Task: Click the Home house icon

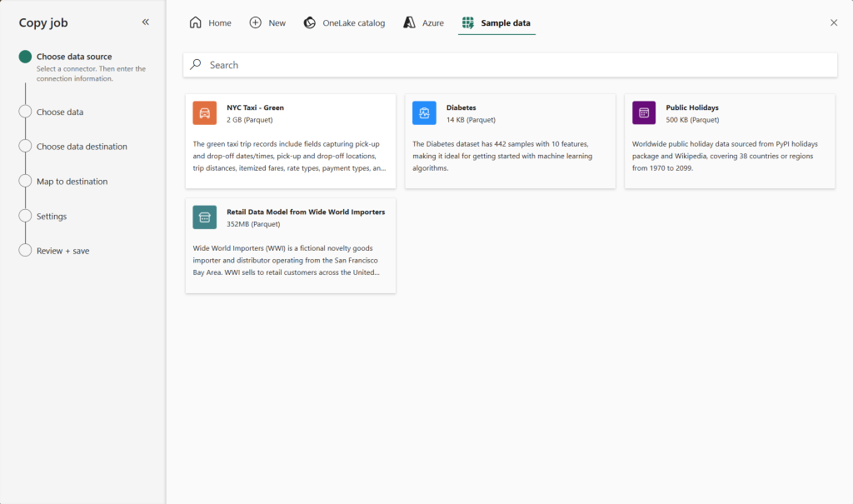Action: [x=196, y=23]
